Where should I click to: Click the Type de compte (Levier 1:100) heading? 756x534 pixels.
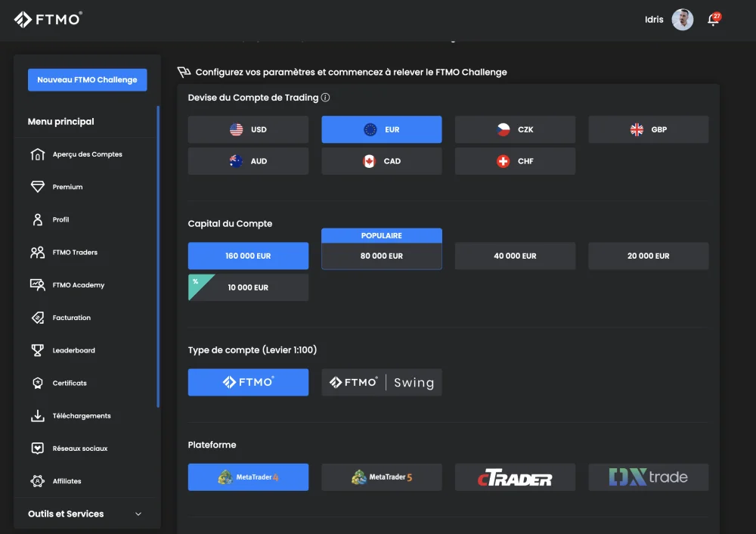click(x=253, y=349)
